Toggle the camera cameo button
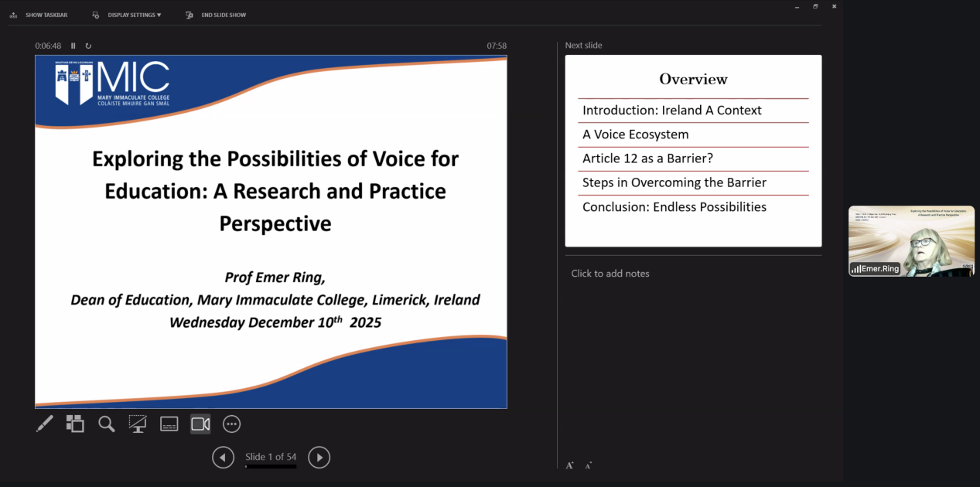Viewport: 980px width, 487px height. click(200, 424)
